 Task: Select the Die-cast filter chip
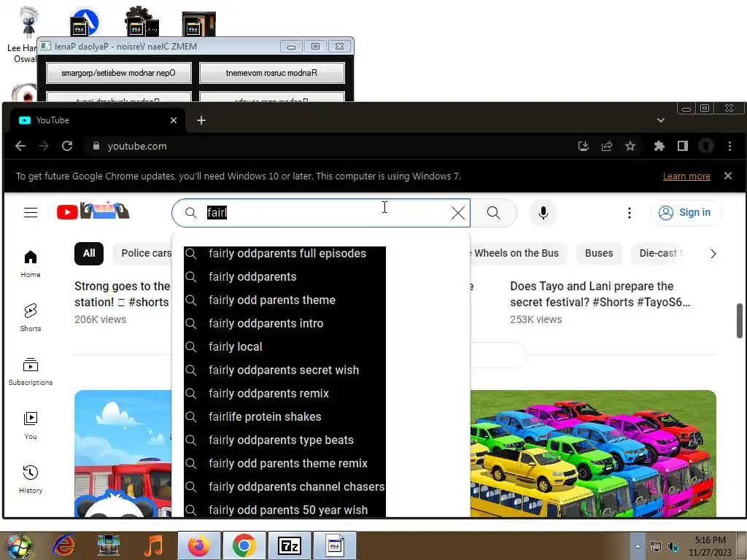tap(661, 253)
